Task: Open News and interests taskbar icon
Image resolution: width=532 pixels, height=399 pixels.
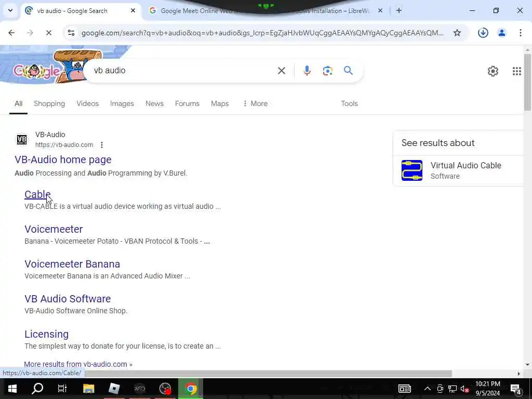Action: [404, 389]
